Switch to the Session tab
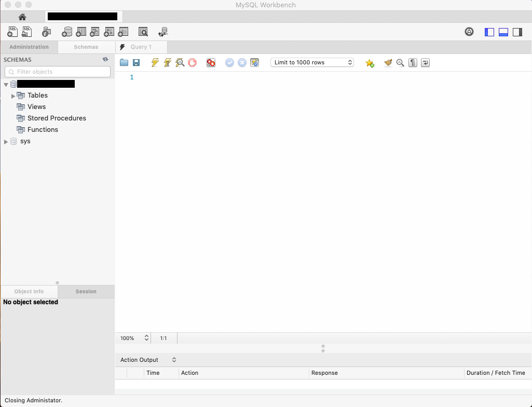The height and width of the screenshot is (407, 532). 86,291
